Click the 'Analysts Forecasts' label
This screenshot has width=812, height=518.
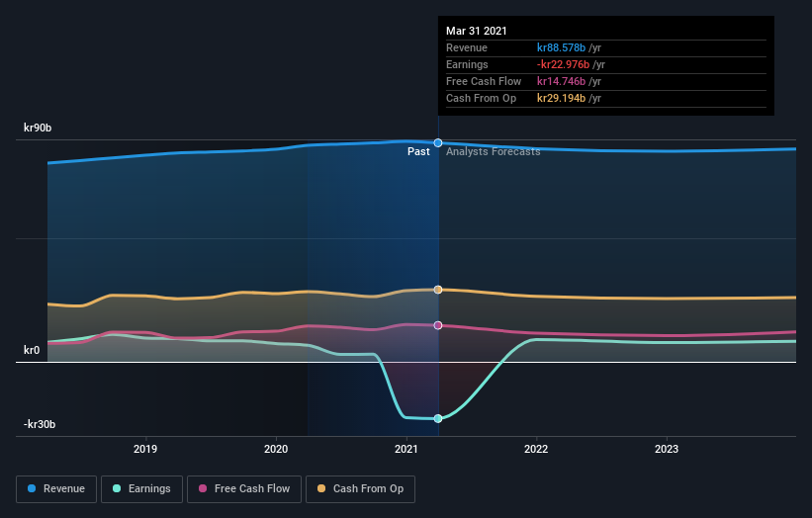point(493,151)
